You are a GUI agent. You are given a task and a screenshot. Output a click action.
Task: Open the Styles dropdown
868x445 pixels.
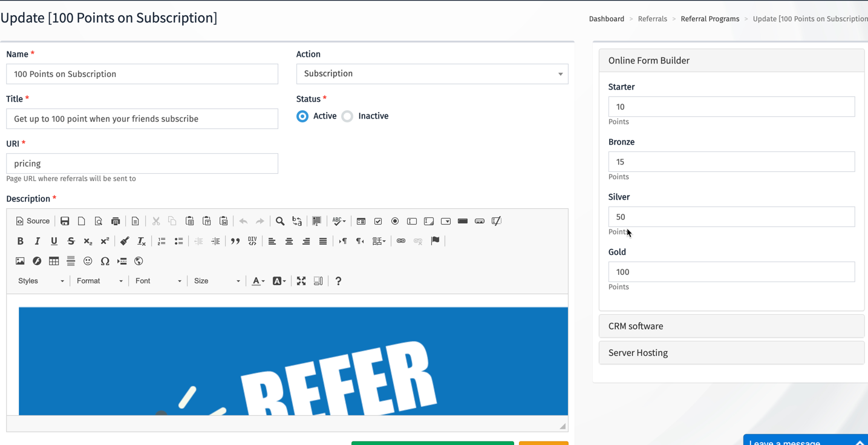pyautogui.click(x=41, y=281)
